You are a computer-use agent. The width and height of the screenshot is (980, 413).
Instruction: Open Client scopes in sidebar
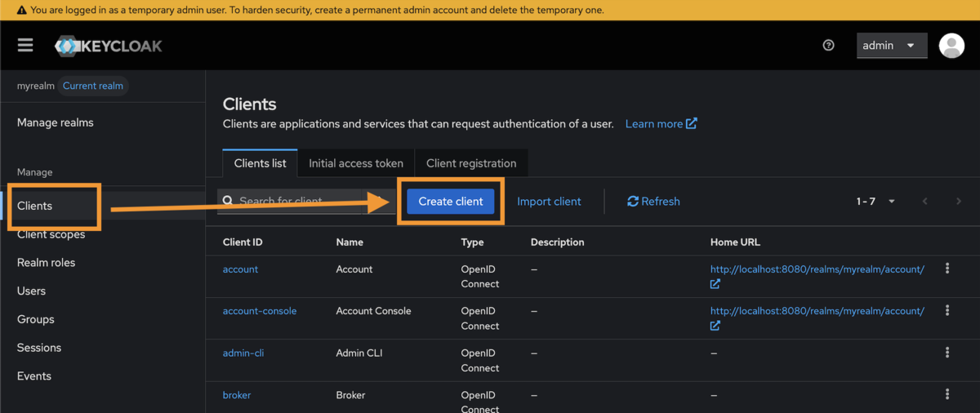[51, 235]
